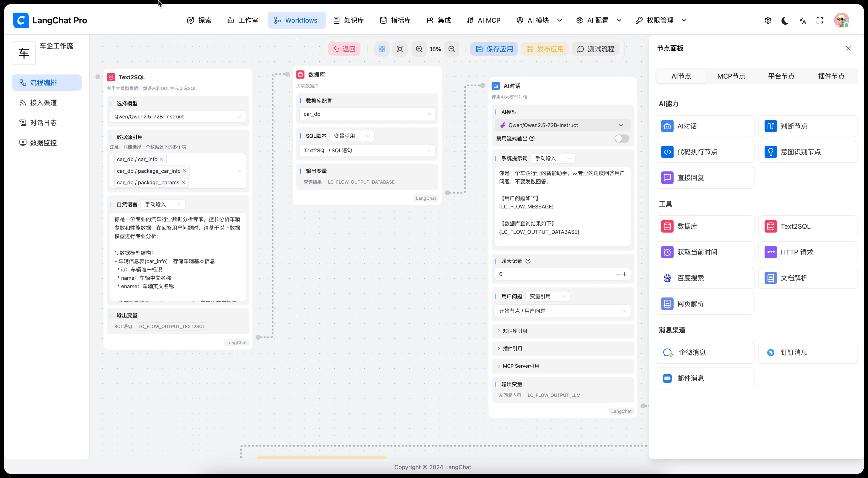Increase the chat history count
Screen dimensions: 868x478
coord(624,274)
